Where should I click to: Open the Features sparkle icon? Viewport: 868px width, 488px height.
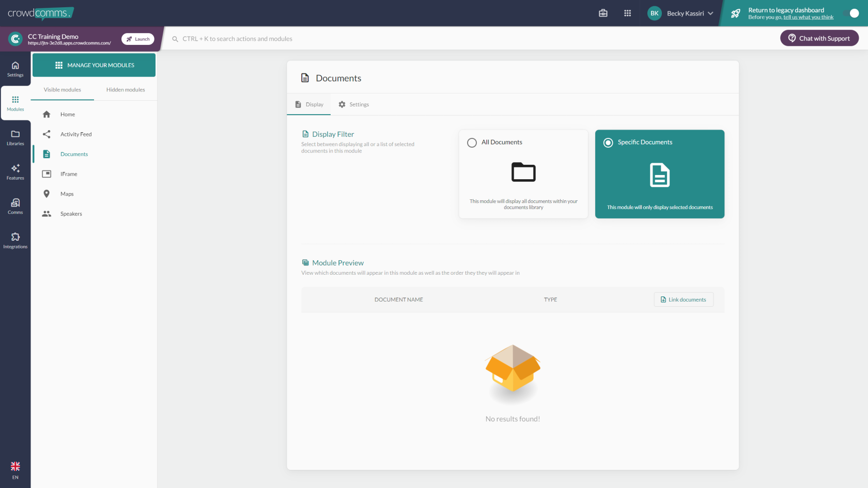15,172
